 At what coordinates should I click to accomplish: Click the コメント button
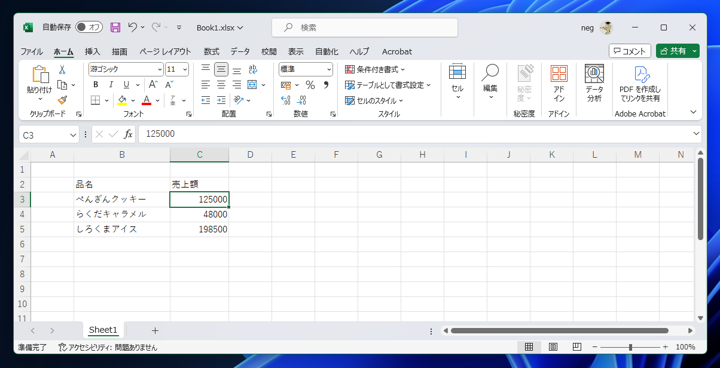click(630, 51)
